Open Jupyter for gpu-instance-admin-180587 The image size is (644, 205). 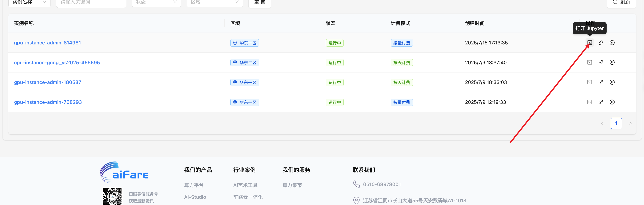(x=590, y=82)
